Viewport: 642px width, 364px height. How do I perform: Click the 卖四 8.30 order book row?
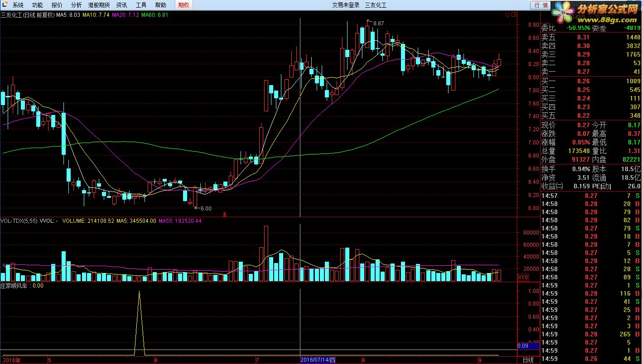[591, 46]
